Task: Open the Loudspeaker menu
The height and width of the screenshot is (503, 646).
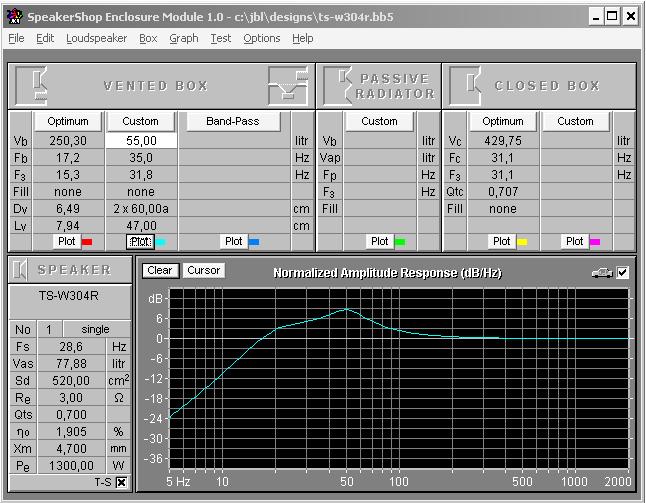Action: point(96,38)
